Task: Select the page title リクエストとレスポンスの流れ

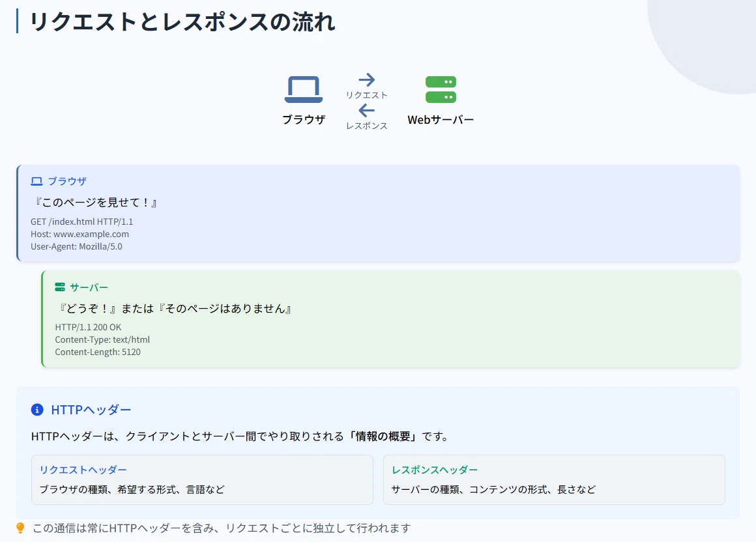Action: point(182,22)
